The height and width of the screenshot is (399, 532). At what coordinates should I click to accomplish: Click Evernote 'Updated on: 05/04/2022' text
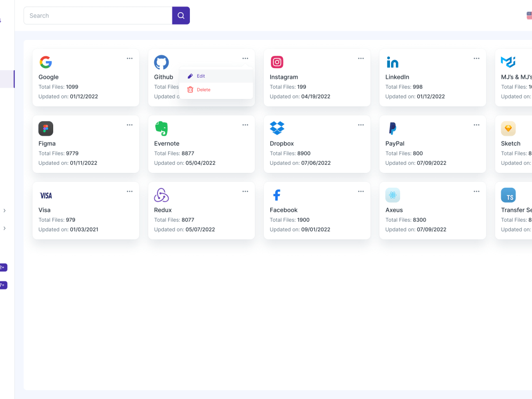[x=185, y=163]
